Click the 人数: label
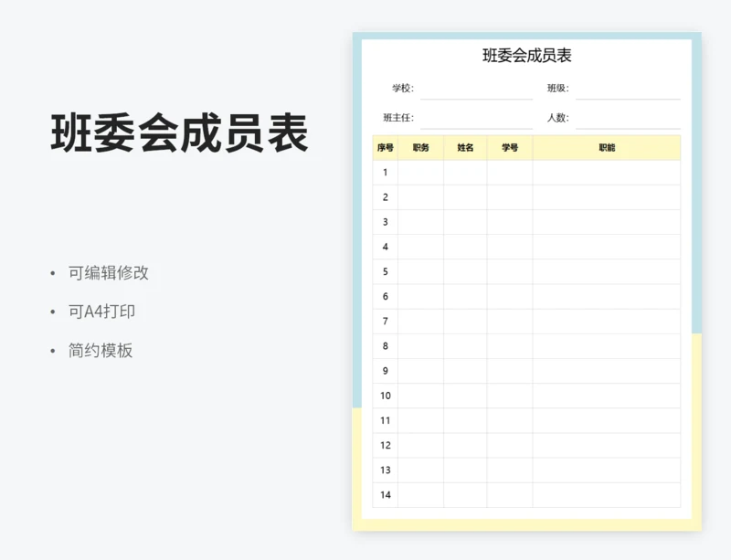Screen dimensions: 731x560 (x=558, y=118)
